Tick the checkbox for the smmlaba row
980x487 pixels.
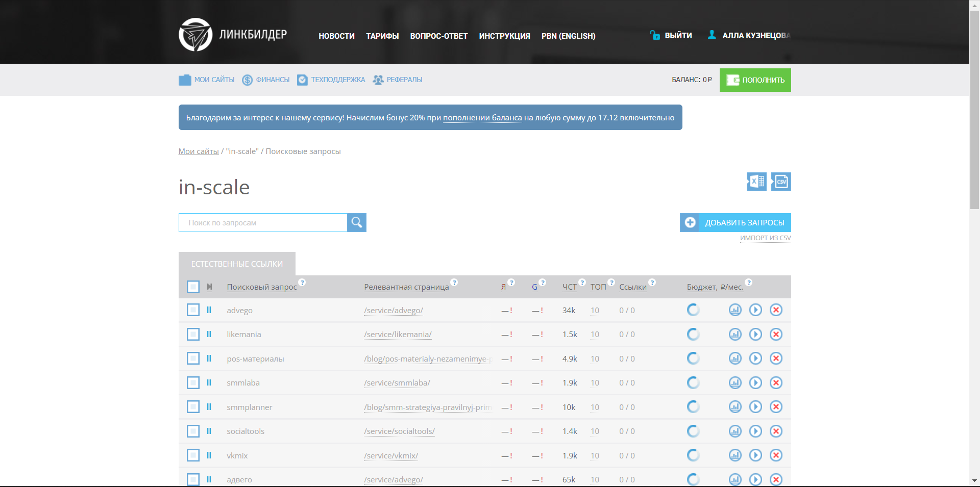(193, 382)
